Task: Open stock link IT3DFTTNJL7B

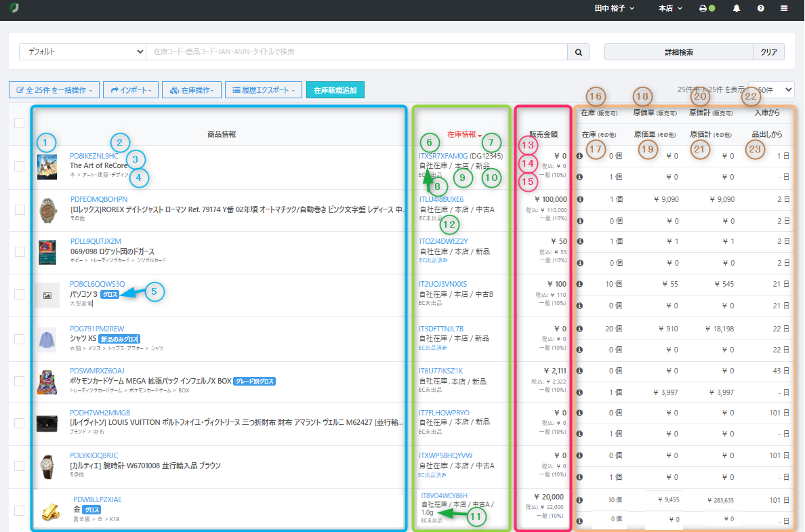Action: click(441, 329)
